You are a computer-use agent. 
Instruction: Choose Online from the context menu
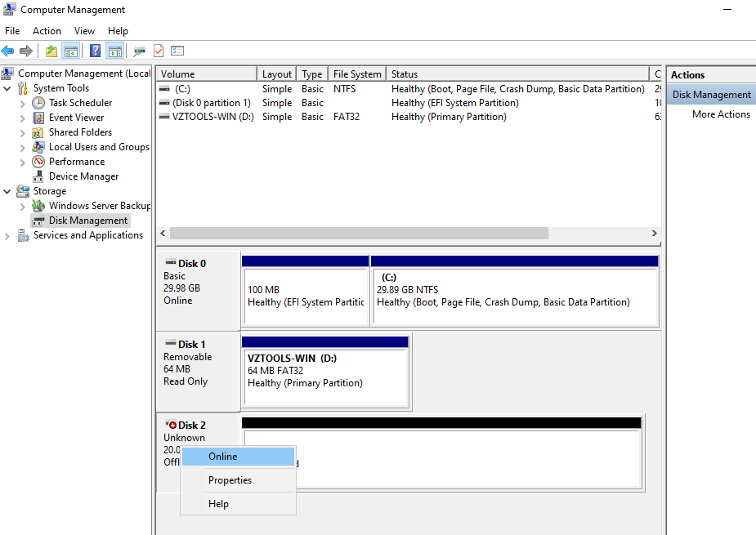(x=238, y=457)
